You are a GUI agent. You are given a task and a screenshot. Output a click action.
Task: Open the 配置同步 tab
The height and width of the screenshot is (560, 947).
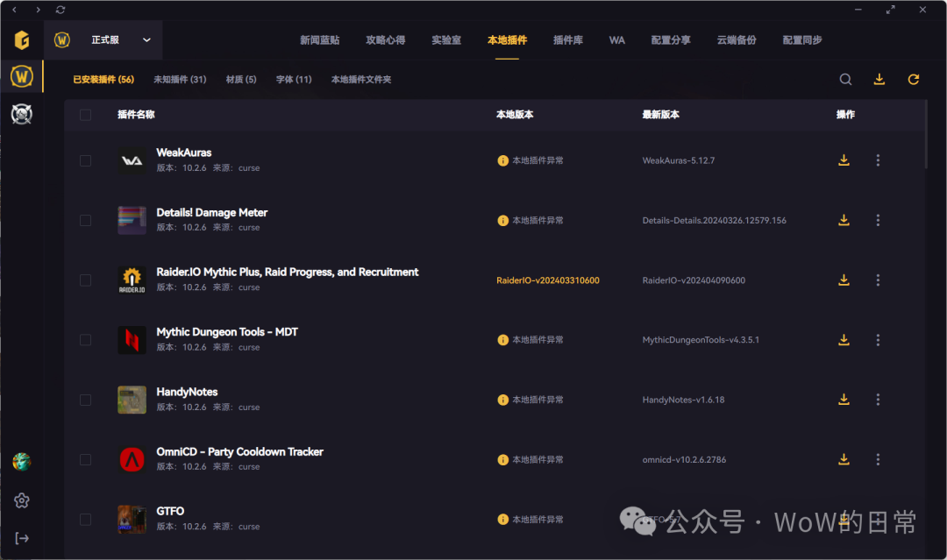click(802, 39)
